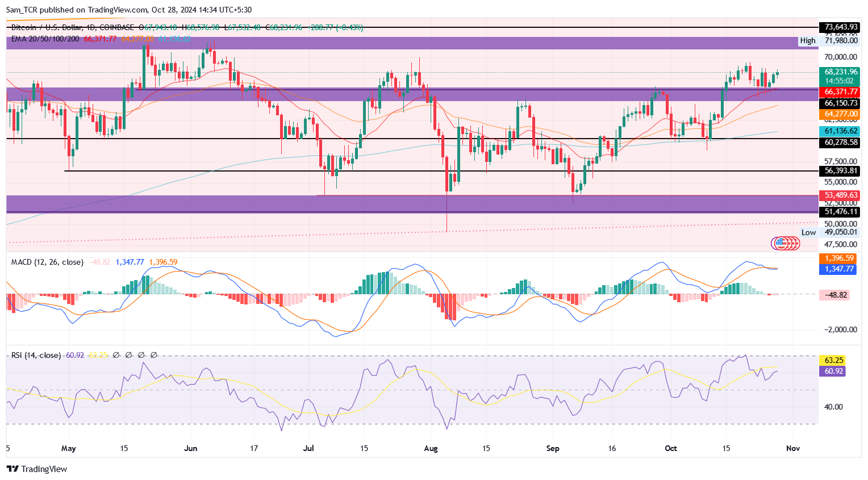
Task: Click the 53,489.63 red price label
Action: [x=839, y=195]
